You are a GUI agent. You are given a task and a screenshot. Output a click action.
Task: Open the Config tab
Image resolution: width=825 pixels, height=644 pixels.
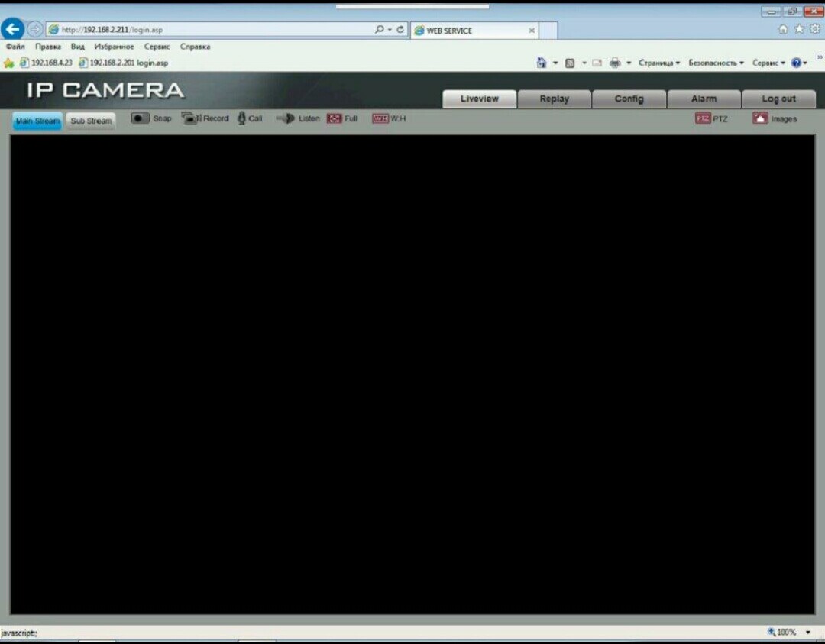pos(629,99)
